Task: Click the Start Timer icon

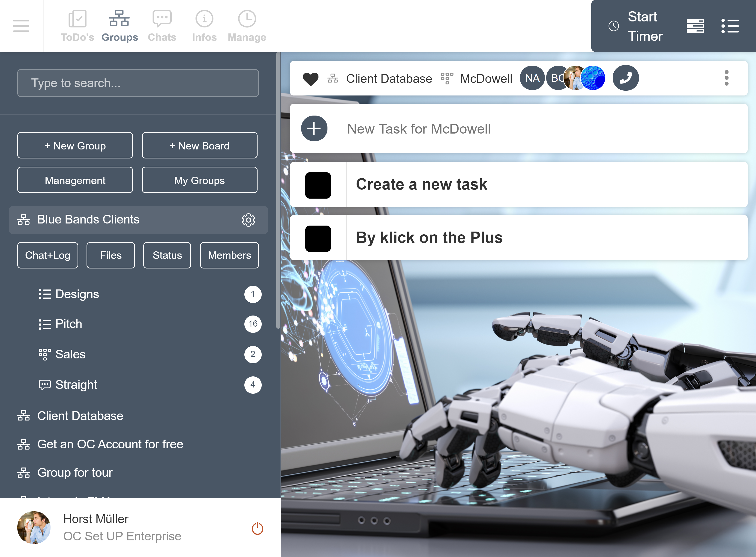Action: point(614,26)
